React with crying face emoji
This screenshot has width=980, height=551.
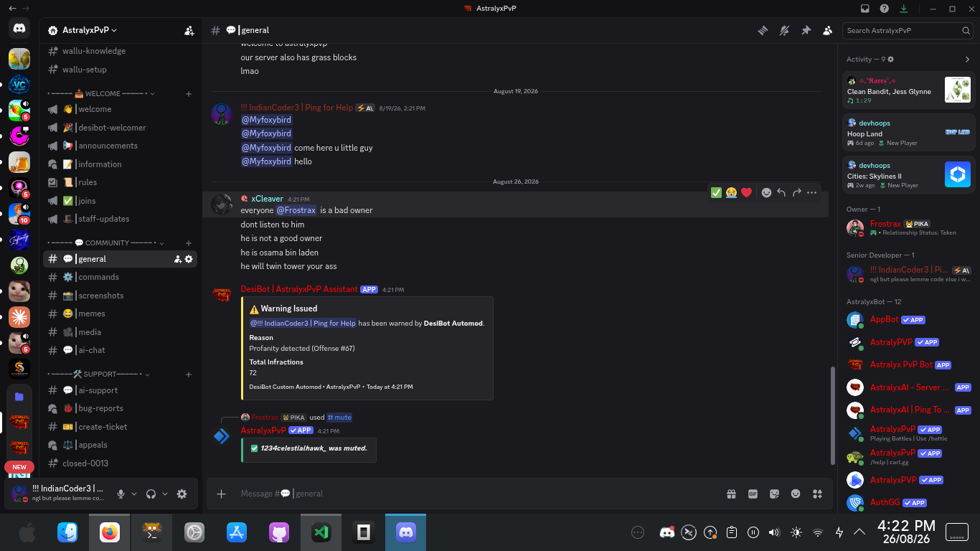[731, 192]
